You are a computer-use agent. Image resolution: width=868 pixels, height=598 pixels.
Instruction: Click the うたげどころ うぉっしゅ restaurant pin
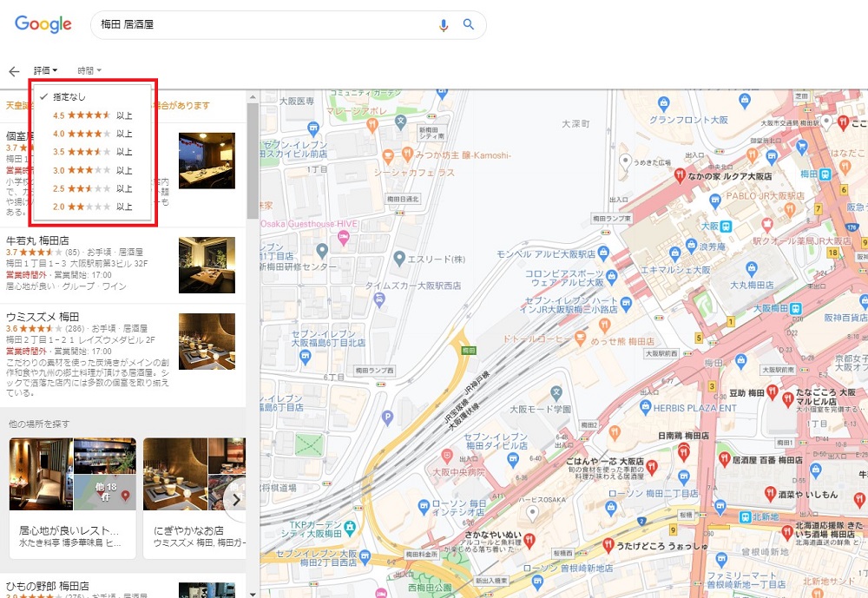(608, 546)
